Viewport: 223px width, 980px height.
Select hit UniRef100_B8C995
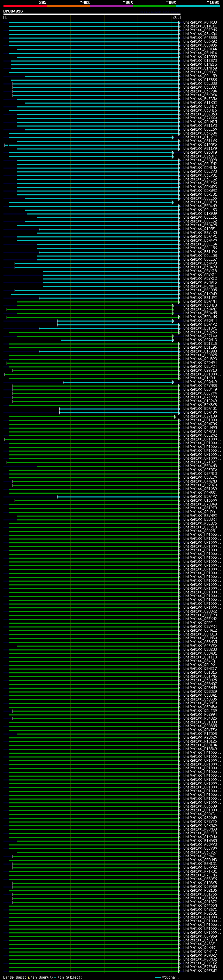200,290
